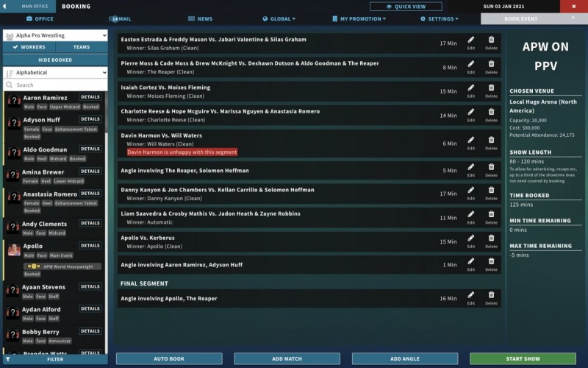Image resolution: width=588 pixels, height=368 pixels.
Task: Delete the final segment angle with Apollo
Action: click(x=491, y=297)
